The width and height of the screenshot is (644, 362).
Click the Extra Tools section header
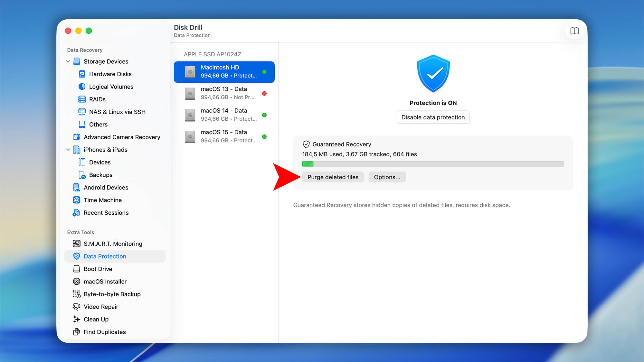80,232
